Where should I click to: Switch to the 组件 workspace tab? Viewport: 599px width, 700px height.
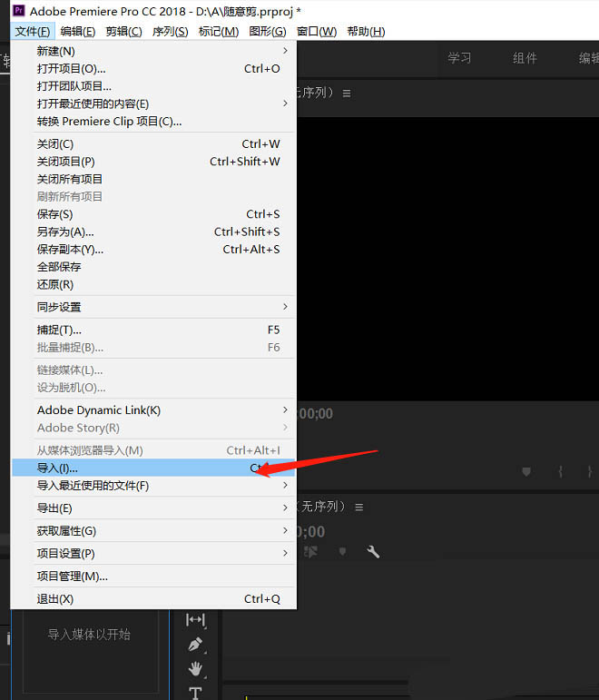click(x=525, y=58)
